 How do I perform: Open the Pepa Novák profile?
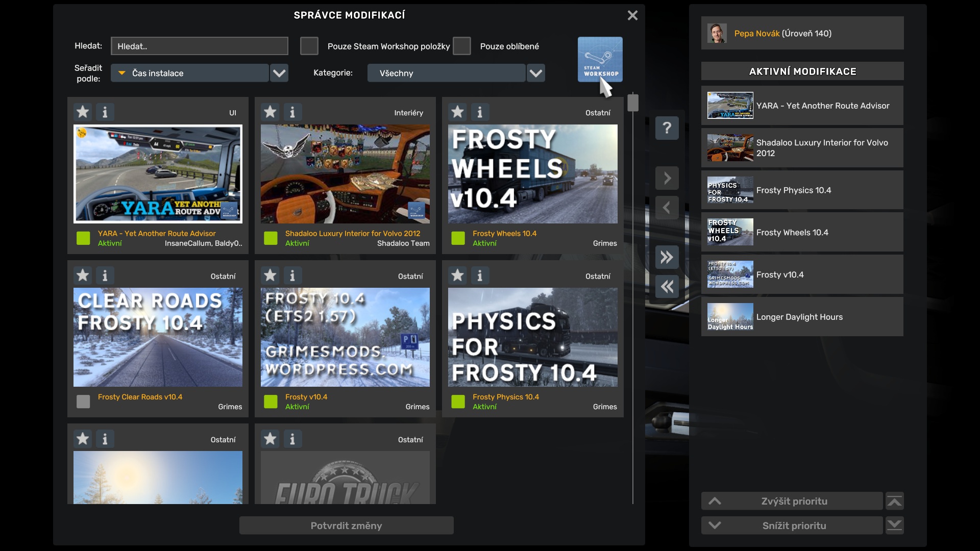(x=802, y=33)
